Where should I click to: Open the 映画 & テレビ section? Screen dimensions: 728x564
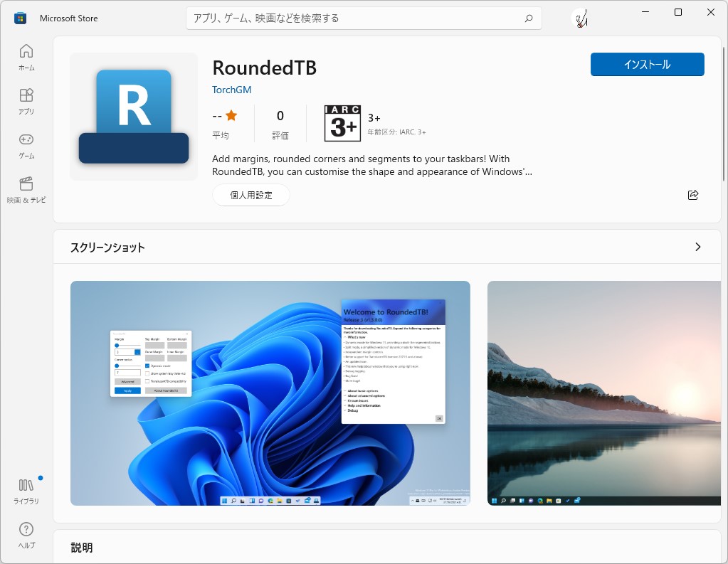click(26, 188)
